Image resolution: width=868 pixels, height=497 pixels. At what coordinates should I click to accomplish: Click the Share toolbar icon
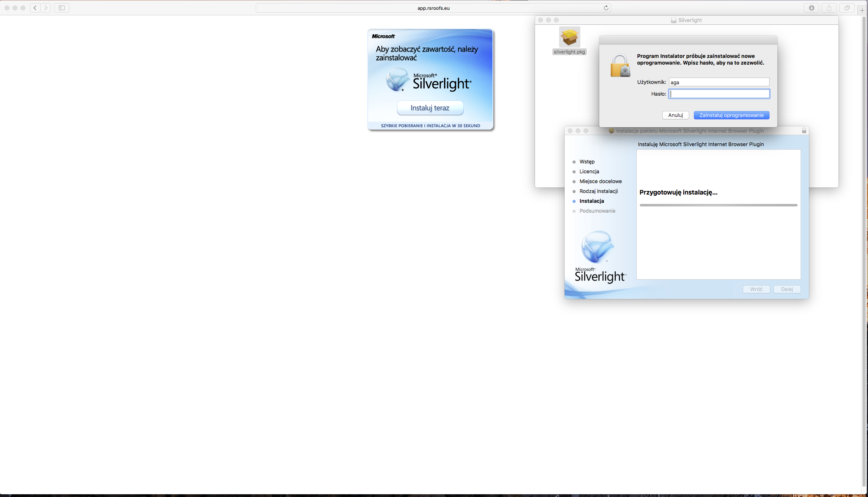(829, 8)
